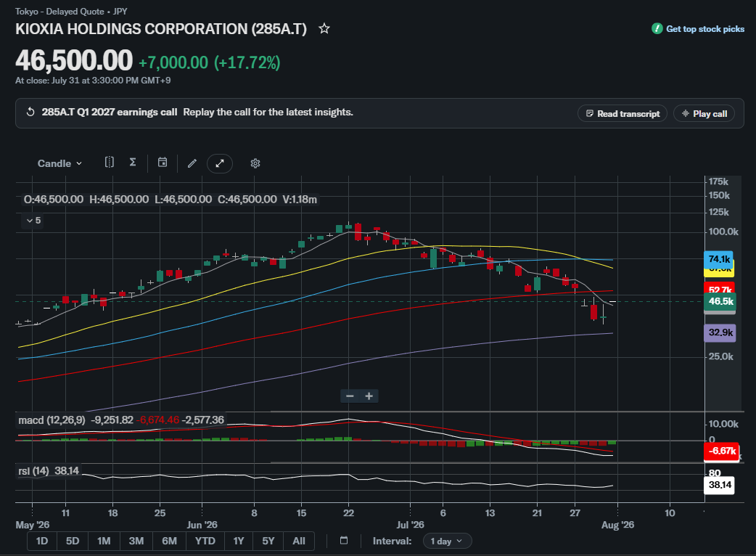
Task: Select the pencil drawing tool
Action: [x=192, y=163]
